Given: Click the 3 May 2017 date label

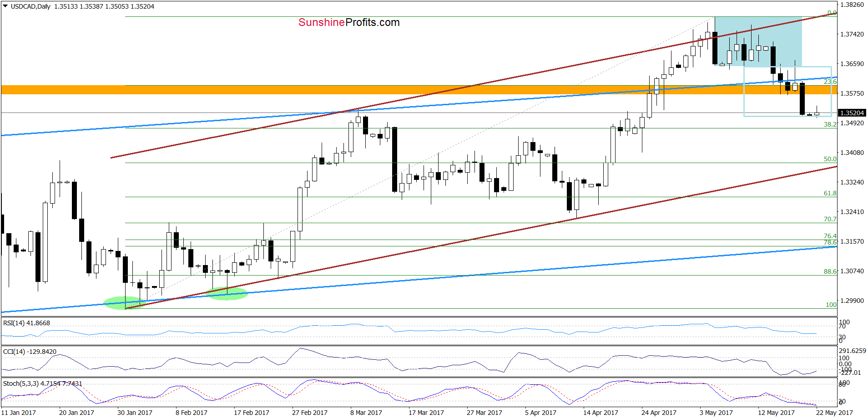Looking at the screenshot, I should pos(716,413).
